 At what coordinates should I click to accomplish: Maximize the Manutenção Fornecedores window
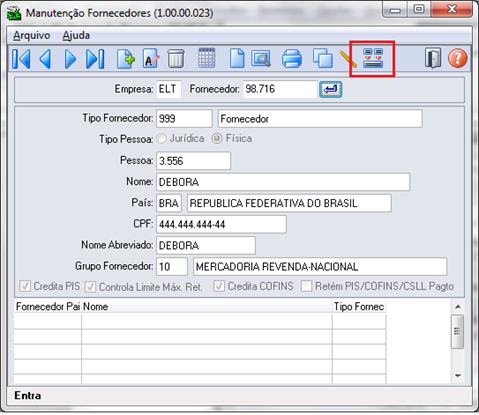coord(419,10)
